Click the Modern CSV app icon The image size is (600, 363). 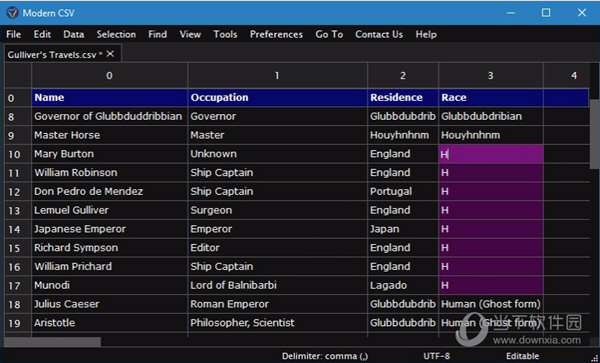pos(12,13)
